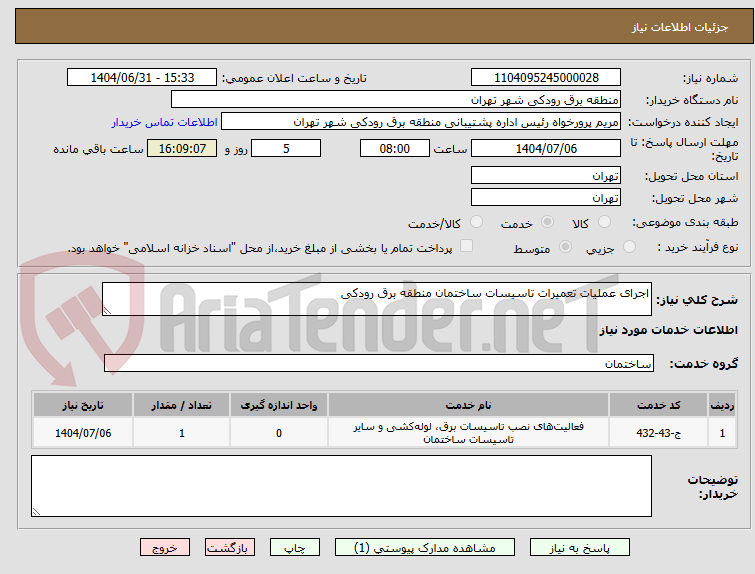This screenshot has height=574, width=755.
Task: Open مشاهده مدارک پیوستی (1) button
Action: click(425, 548)
